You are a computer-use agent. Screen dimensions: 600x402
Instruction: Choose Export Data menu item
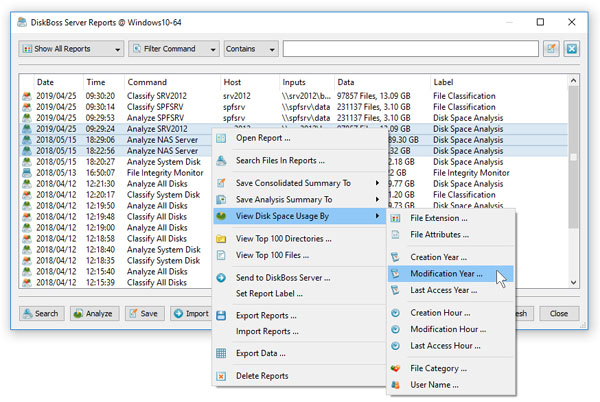coord(299,353)
